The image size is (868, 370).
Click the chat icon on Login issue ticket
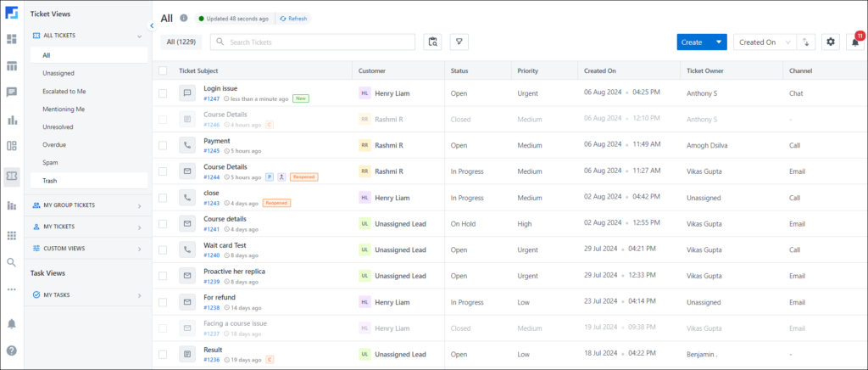187,93
